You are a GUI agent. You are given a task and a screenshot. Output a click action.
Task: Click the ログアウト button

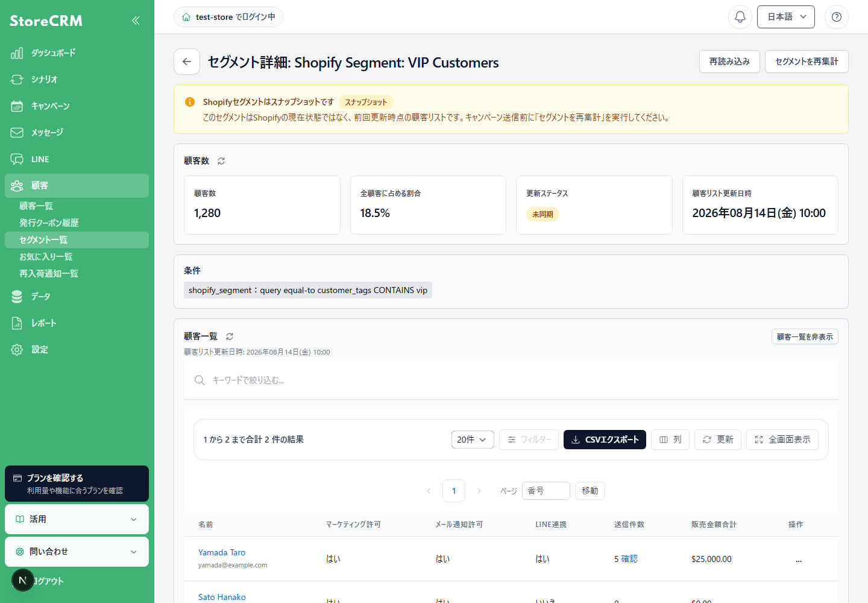pyautogui.click(x=48, y=581)
